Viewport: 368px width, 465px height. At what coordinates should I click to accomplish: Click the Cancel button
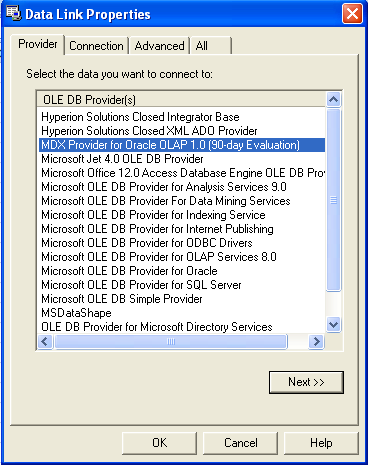[x=240, y=443]
